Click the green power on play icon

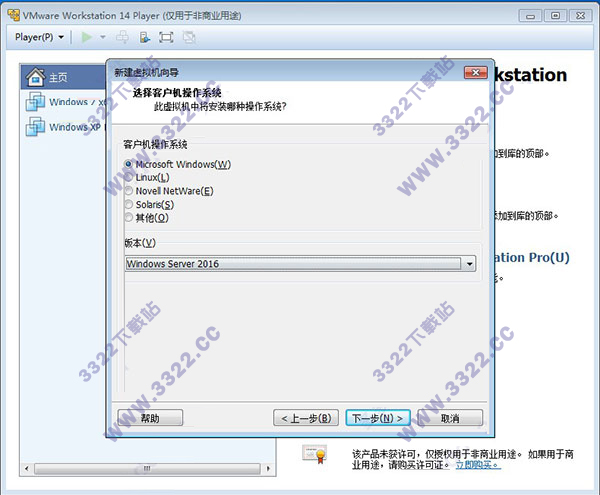(87, 37)
